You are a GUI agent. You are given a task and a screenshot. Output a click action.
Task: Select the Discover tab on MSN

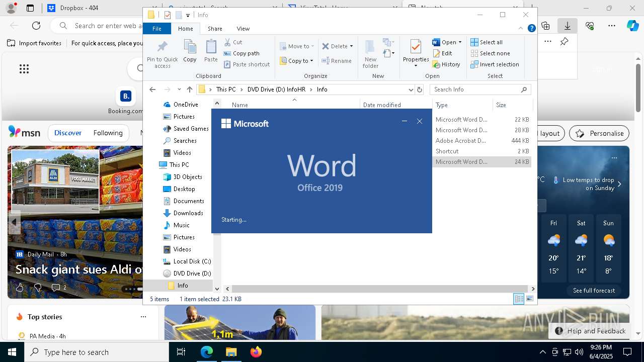coord(68,133)
